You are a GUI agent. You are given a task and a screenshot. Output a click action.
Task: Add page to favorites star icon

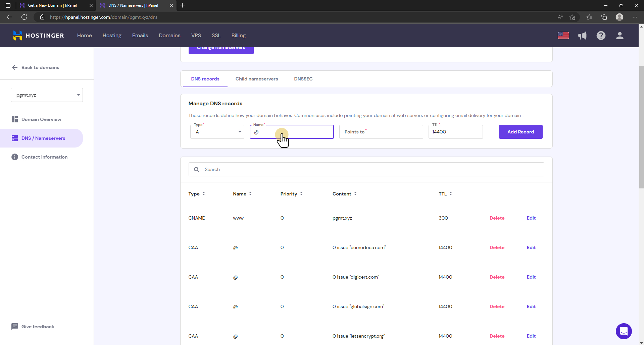(x=573, y=17)
